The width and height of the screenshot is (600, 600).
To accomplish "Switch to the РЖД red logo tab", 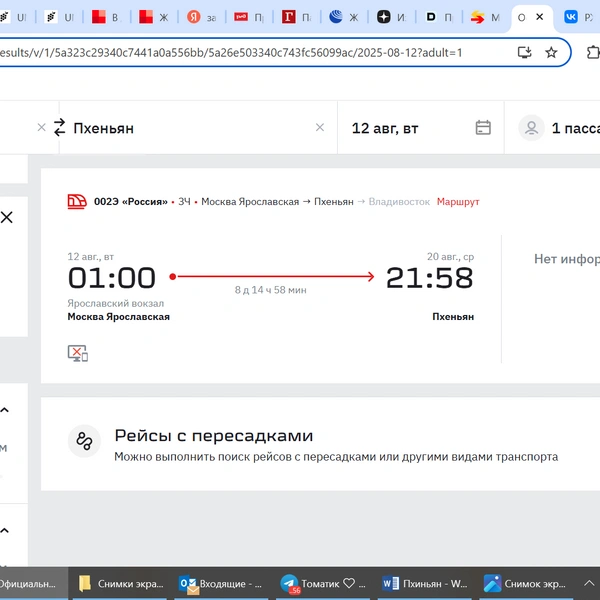I will coord(249,17).
